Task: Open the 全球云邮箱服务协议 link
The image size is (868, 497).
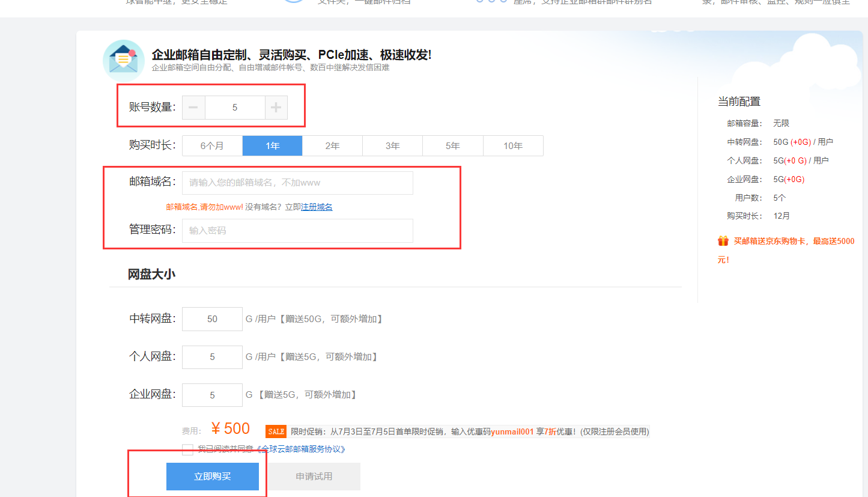Action: click(300, 450)
